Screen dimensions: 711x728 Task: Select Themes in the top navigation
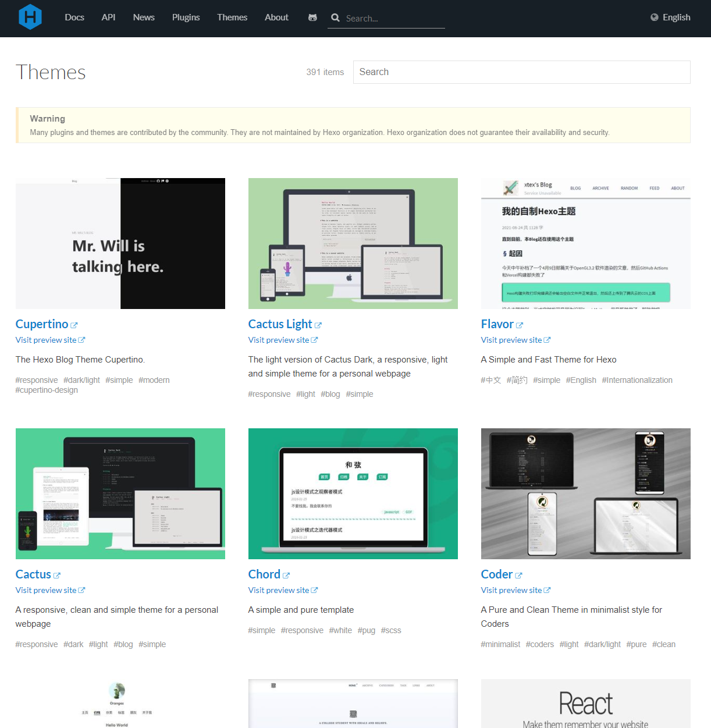coord(232,17)
